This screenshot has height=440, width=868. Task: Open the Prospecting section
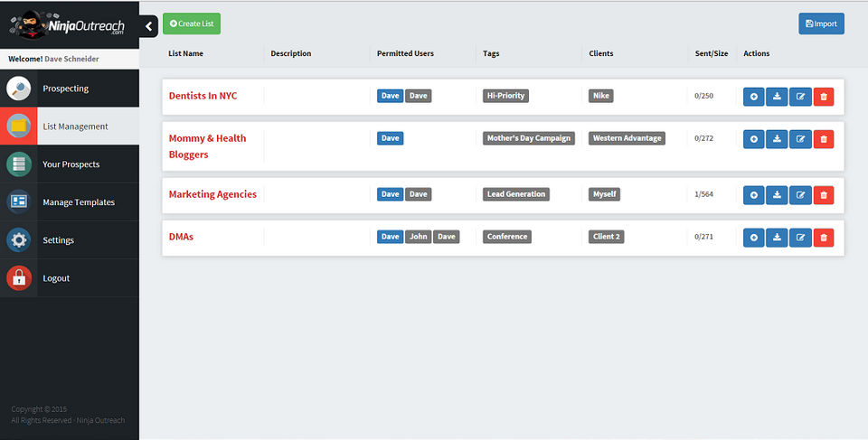pos(70,89)
